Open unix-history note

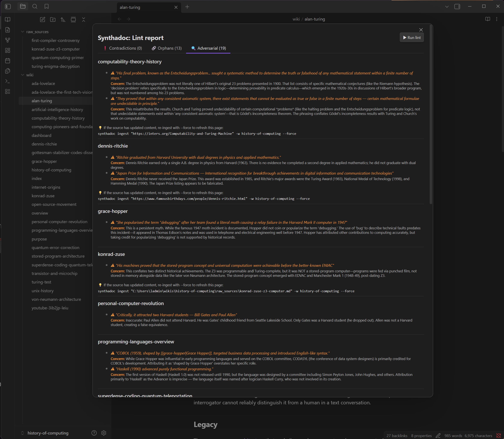[42, 291]
